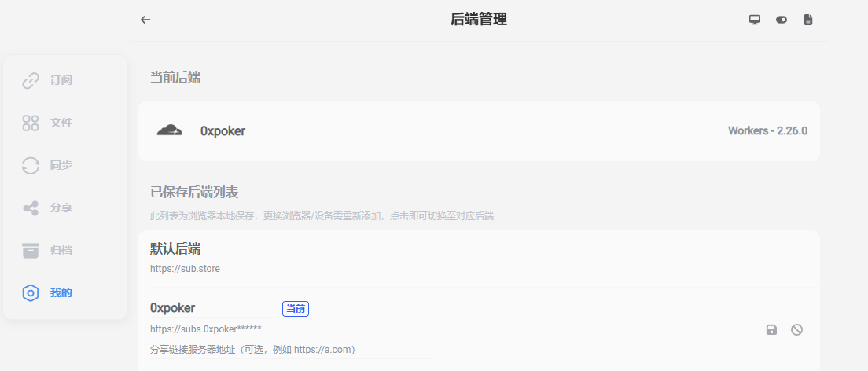
Task: Toggle the switch icon in header
Action: click(781, 20)
